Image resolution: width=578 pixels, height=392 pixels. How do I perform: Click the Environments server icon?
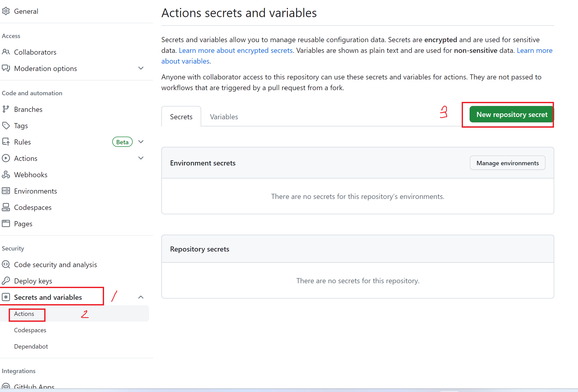[x=6, y=191]
